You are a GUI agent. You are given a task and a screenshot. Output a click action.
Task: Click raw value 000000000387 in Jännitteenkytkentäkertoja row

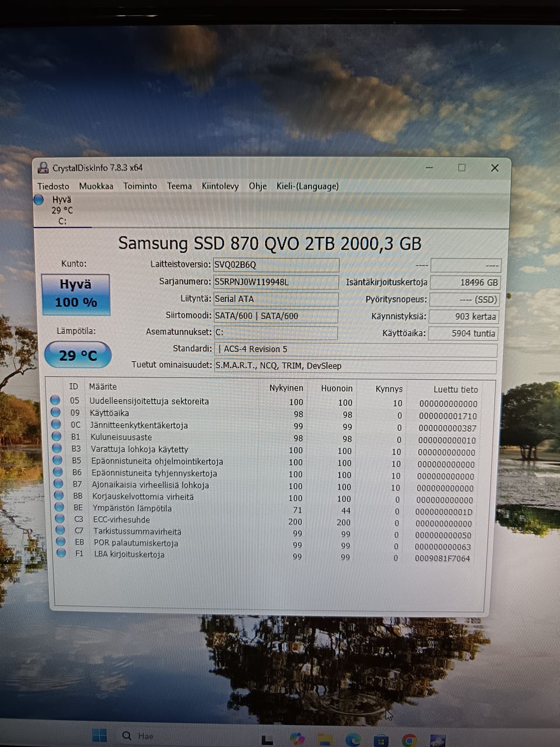[x=447, y=428]
